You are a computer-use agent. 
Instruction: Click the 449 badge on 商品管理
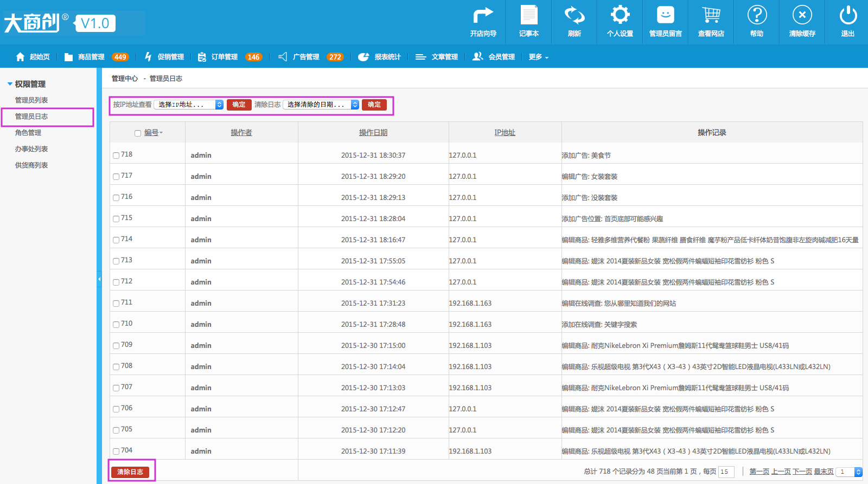pos(120,57)
